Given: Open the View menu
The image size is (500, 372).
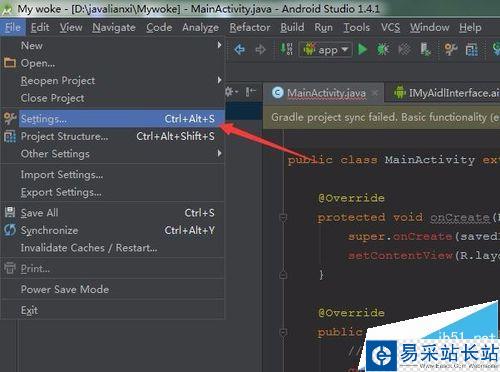Looking at the screenshot, I should [71, 27].
